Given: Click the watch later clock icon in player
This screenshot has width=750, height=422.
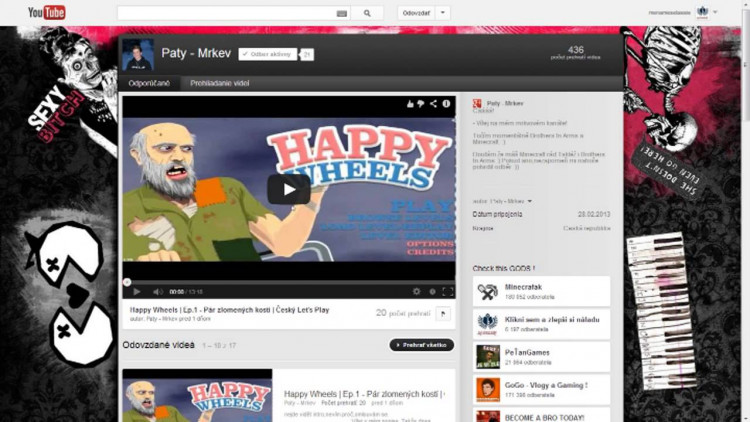Looking at the screenshot, I should tap(432, 291).
